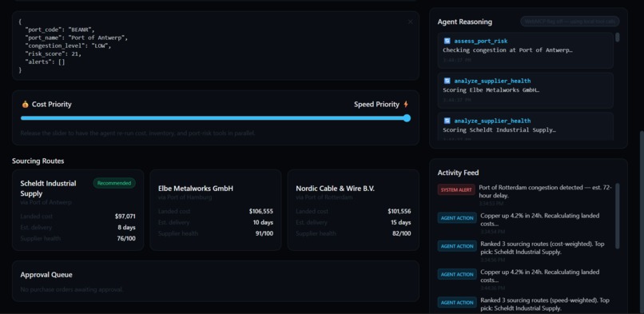Click tool icon beside Scoring Elbe Metalworks entry
Screen dimensions: 644x314
(x=447, y=81)
